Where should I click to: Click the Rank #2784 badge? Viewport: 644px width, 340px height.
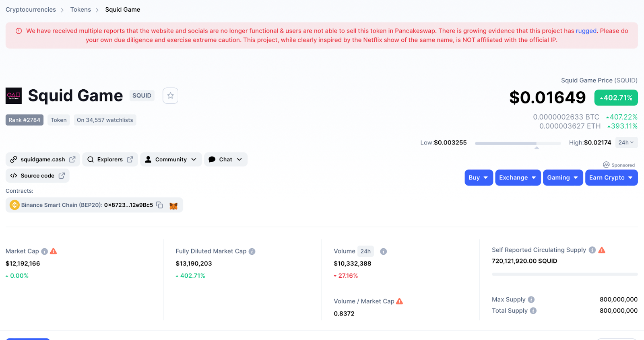pos(25,120)
